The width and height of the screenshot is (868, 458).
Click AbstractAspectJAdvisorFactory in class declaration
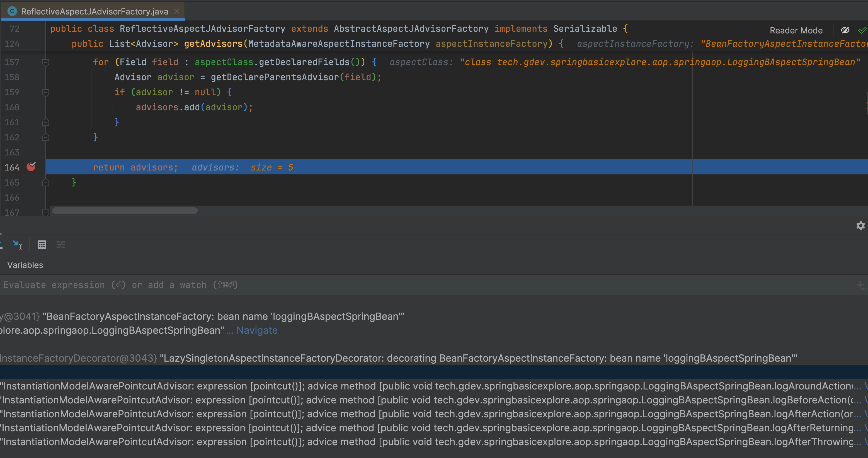[x=411, y=29]
